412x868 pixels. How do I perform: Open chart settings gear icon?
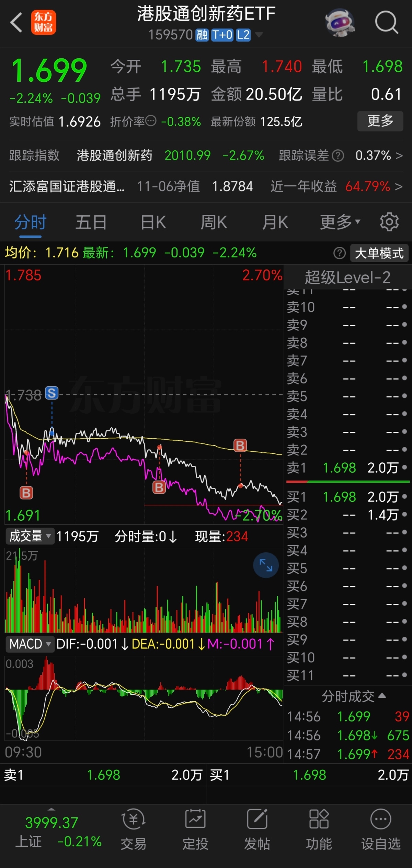[x=389, y=222]
